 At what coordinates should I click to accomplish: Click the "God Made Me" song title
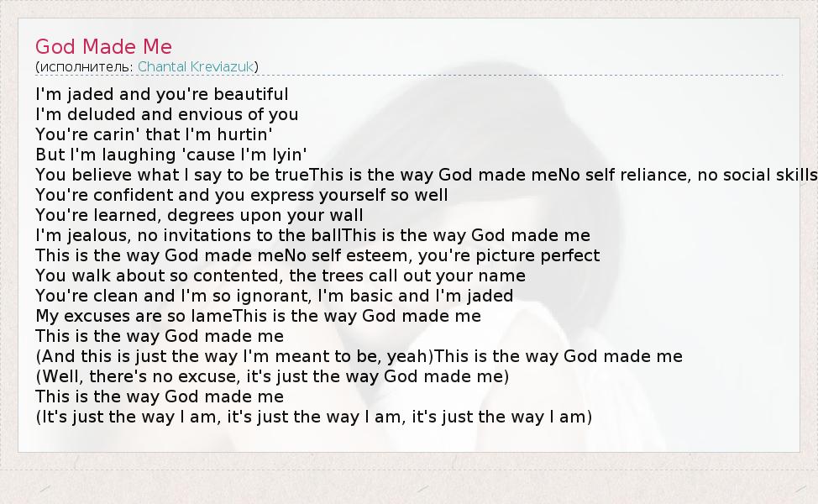click(103, 46)
